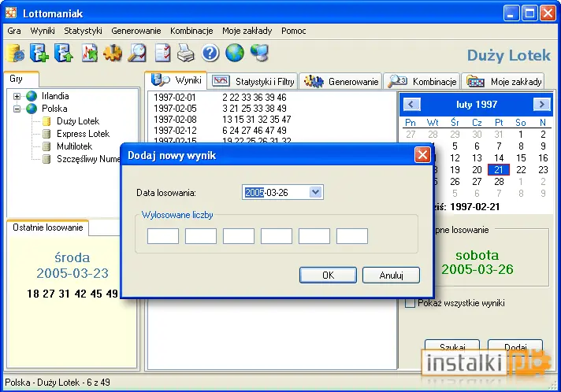
Task: Collapse the Polska tree node
Action: pyautogui.click(x=17, y=109)
